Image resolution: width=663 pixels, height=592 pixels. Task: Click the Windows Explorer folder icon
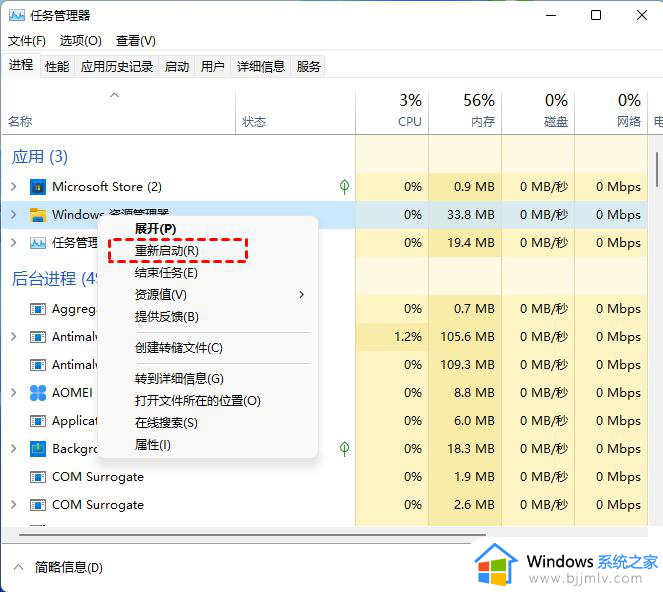tap(38, 215)
